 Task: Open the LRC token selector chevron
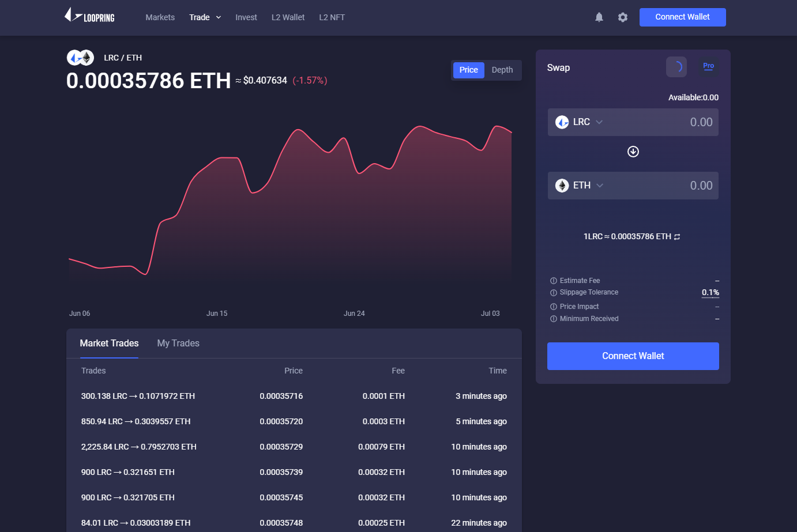tap(599, 122)
